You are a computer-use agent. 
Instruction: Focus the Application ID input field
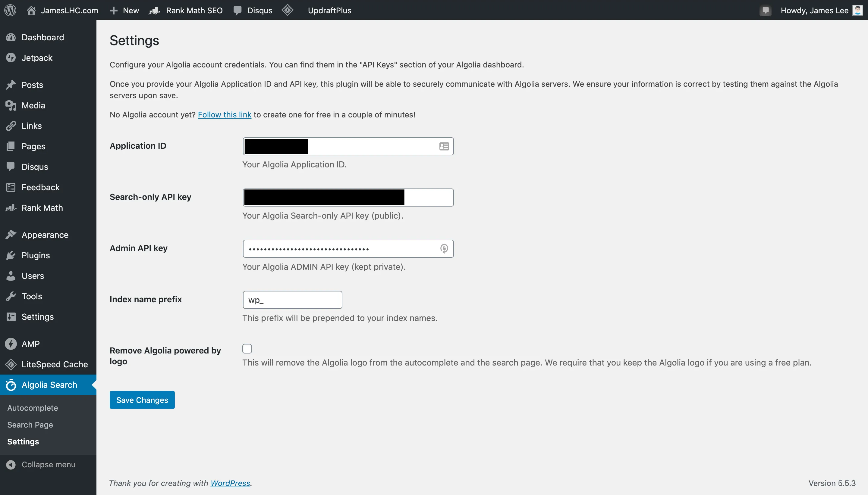(x=348, y=147)
